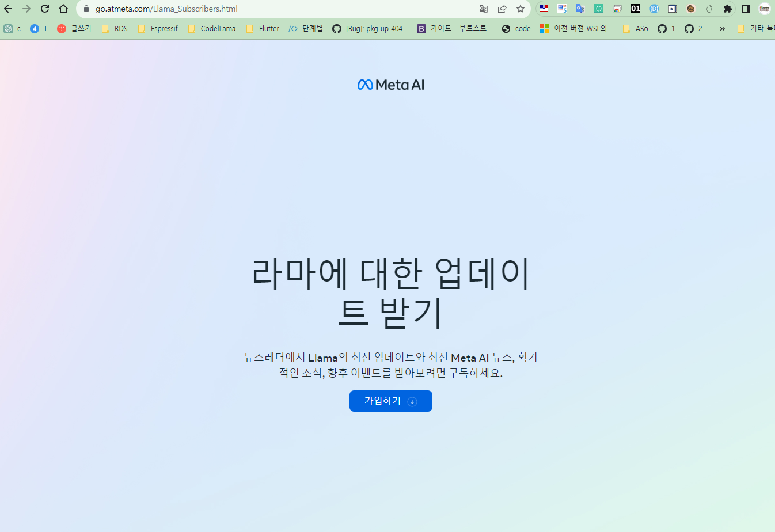Open the black 01 extension

pos(636,9)
